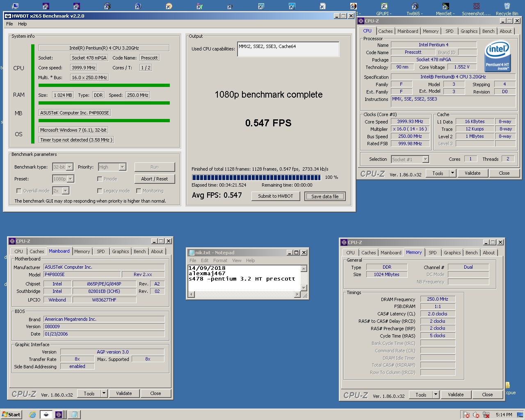Click the Used CPU capabilities text box
This screenshot has height=420, width=525.
(288, 49)
